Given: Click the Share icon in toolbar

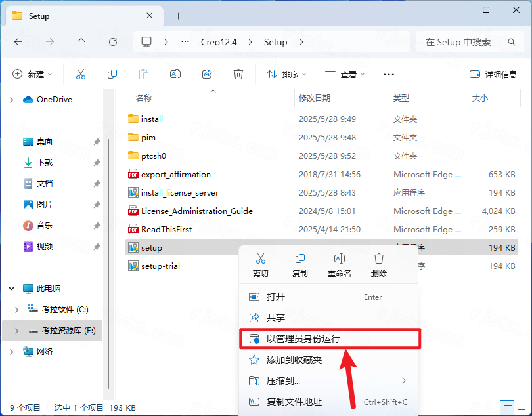Looking at the screenshot, I should 207,74.
